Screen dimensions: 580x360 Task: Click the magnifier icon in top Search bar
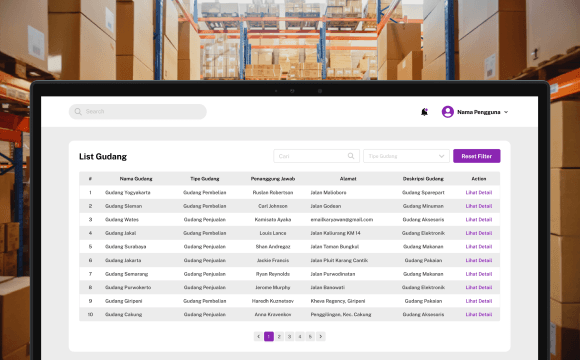point(78,111)
